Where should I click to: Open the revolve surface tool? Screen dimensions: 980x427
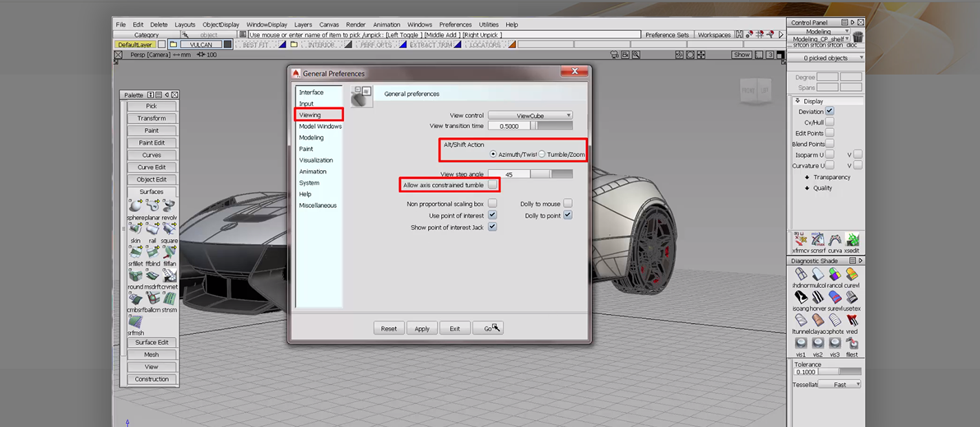[x=170, y=205]
